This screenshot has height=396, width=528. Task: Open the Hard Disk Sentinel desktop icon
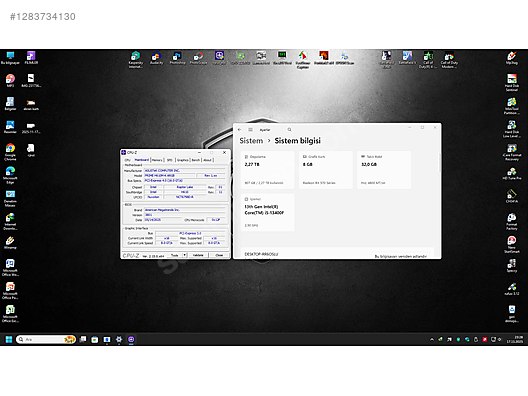512,82
